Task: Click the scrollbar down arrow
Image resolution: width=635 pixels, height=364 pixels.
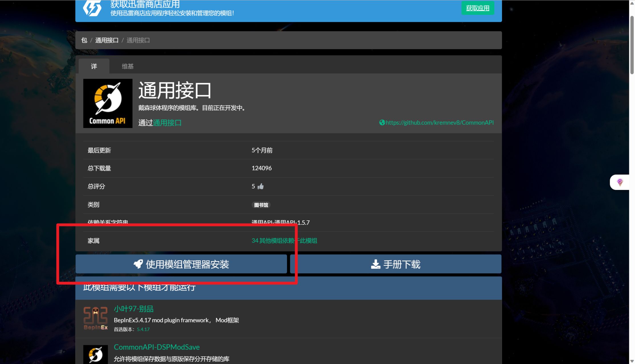Action: pos(632,361)
